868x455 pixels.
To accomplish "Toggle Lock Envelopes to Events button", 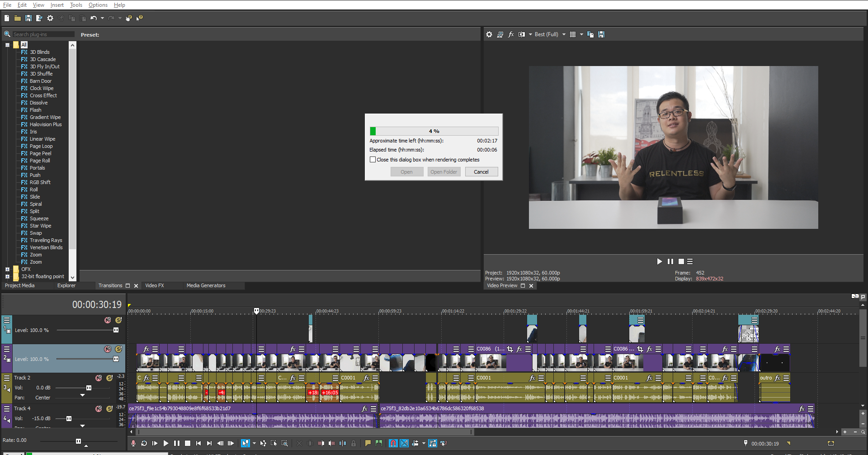I will [x=433, y=443].
